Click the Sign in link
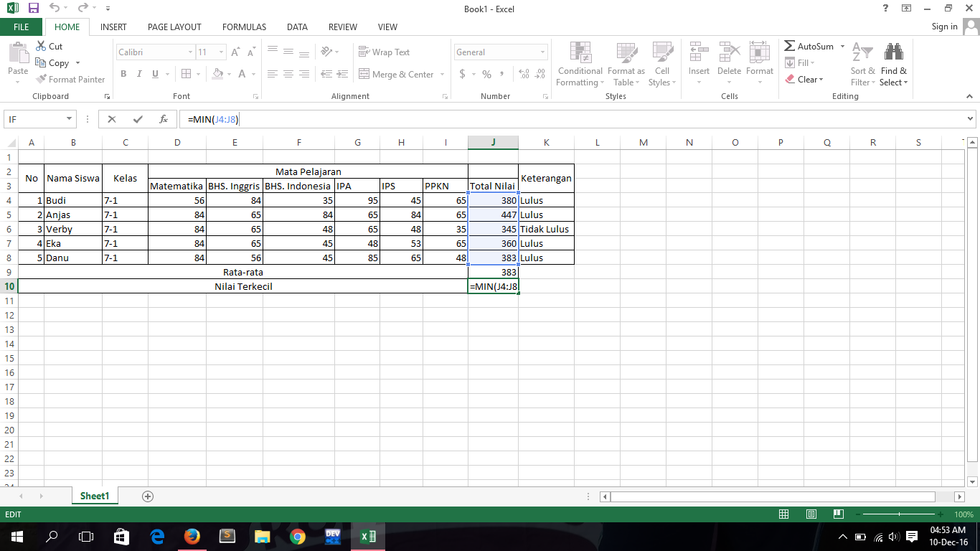The height and width of the screenshot is (551, 980). pyautogui.click(x=946, y=27)
